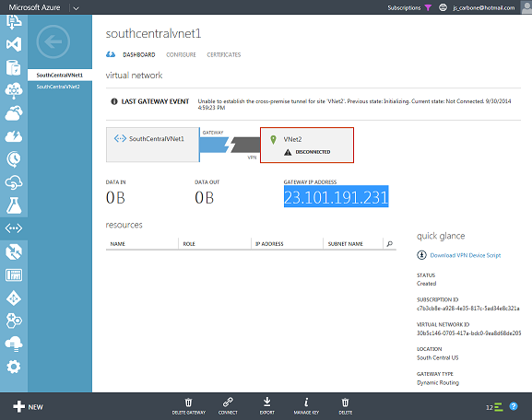Screen dimensions: 532x420
Task: Go back using the circular arrow button
Action: [x=53, y=42]
